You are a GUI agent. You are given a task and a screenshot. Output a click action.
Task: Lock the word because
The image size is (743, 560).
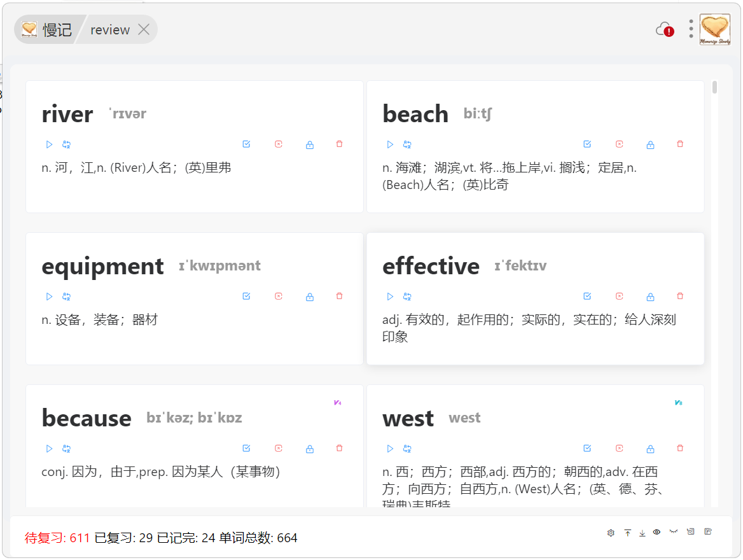click(x=310, y=449)
